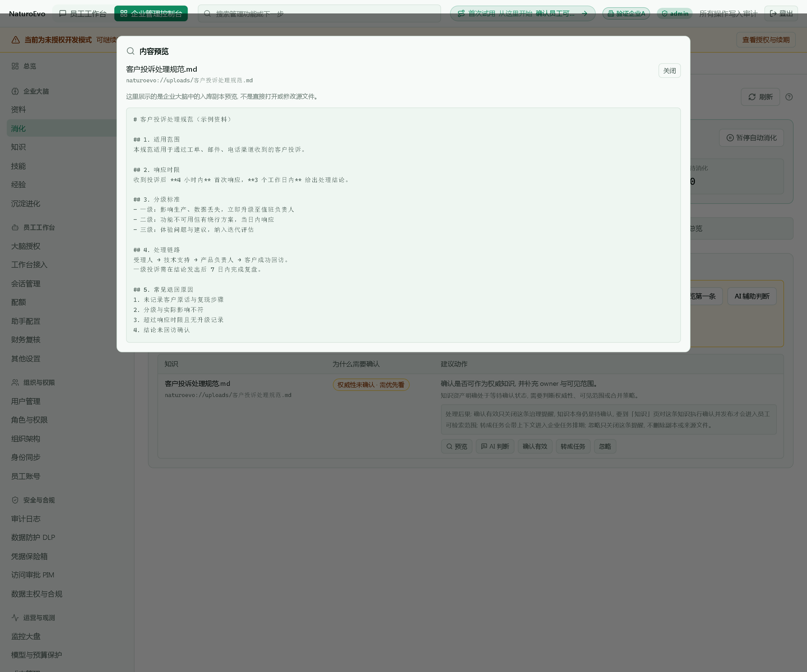Click the warning triangle in the license banner

tap(16, 40)
